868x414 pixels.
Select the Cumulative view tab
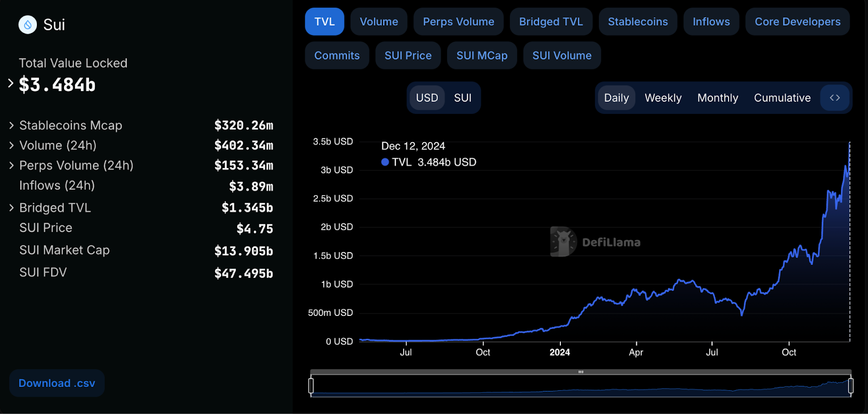point(782,98)
